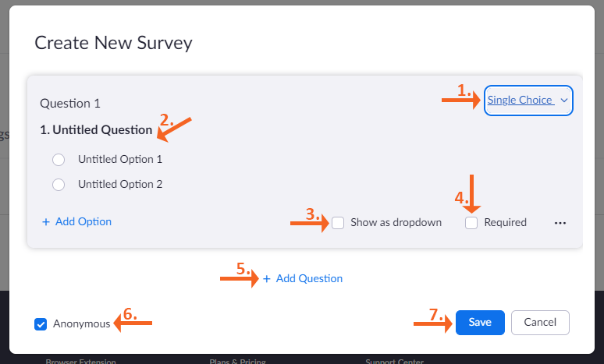Uncheck the Anonymous checkbox
Screen dimensions: 604x364
coord(41,324)
